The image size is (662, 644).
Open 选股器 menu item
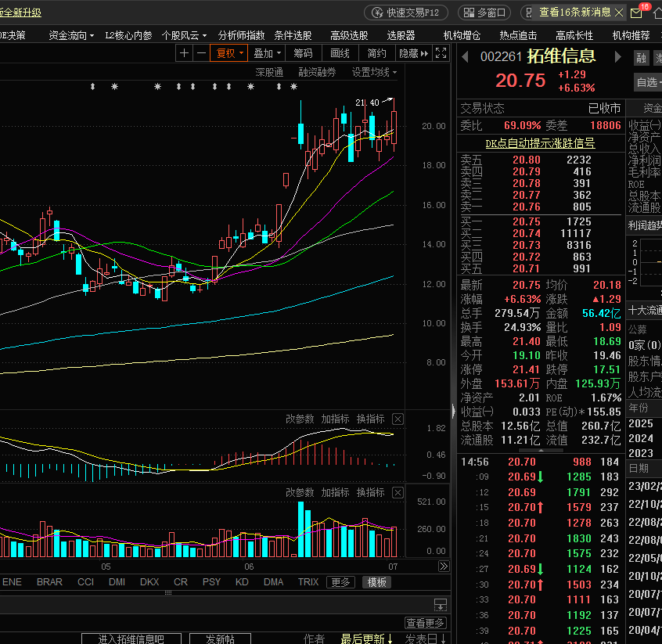pos(401,35)
